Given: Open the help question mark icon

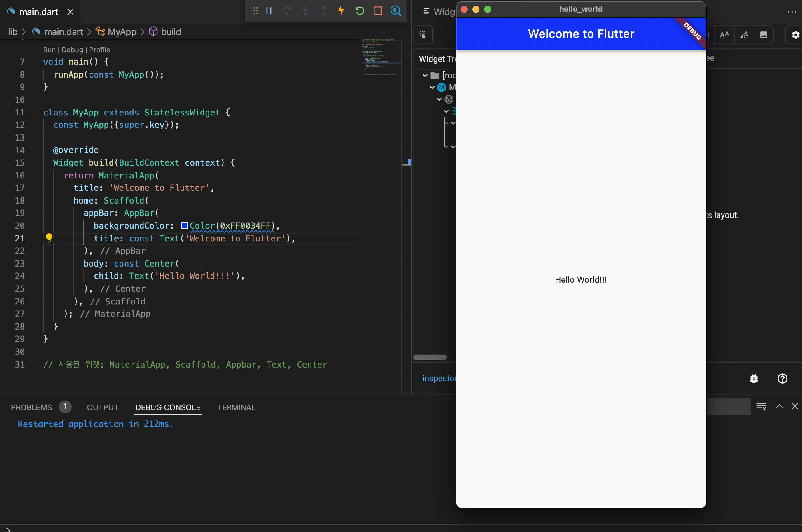Looking at the screenshot, I should 782,378.
